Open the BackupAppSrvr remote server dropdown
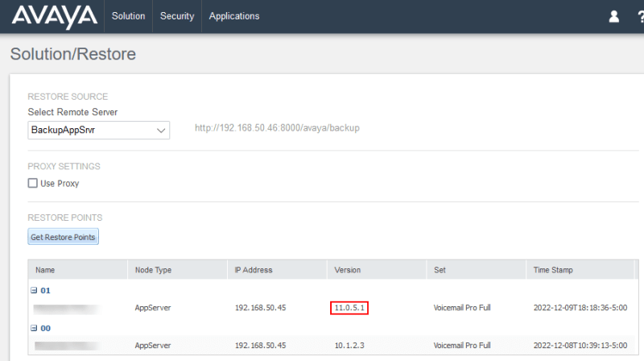This screenshot has height=361, width=644. click(x=98, y=130)
